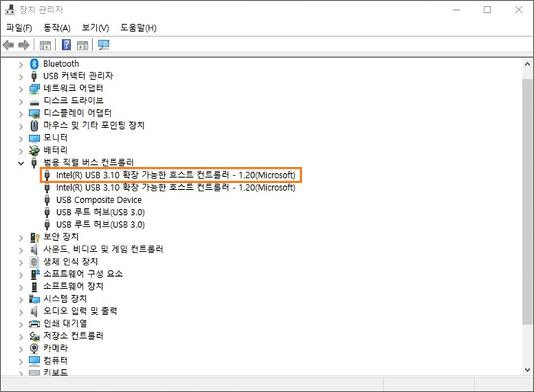Click the USB Composite Device plug icon
This screenshot has height=392, width=534.
[47, 200]
